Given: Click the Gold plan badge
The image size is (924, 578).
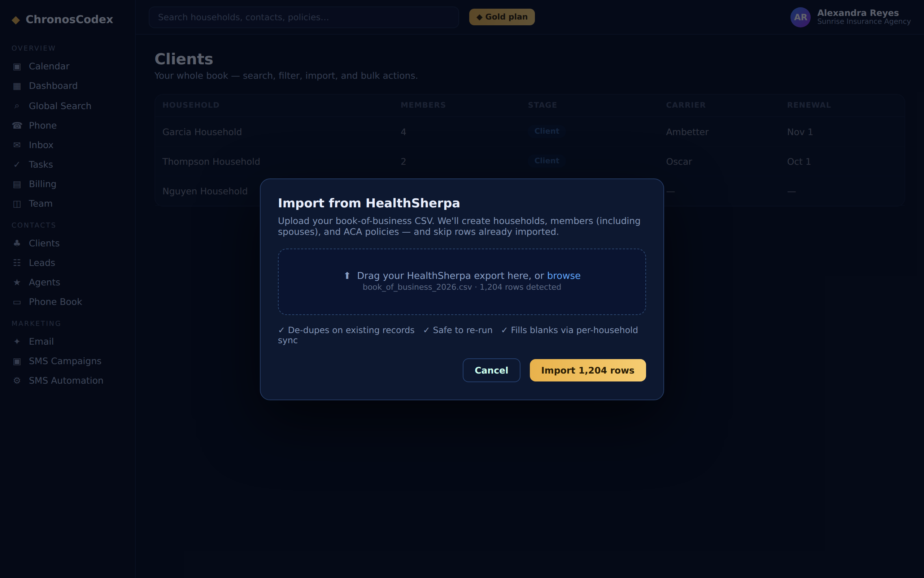Looking at the screenshot, I should pyautogui.click(x=502, y=17).
